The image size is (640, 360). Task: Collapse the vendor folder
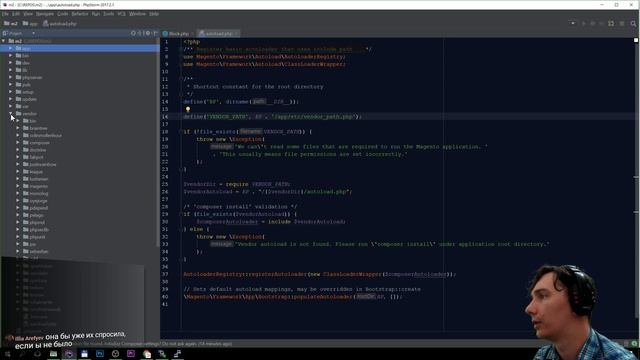pyautogui.click(x=11, y=113)
